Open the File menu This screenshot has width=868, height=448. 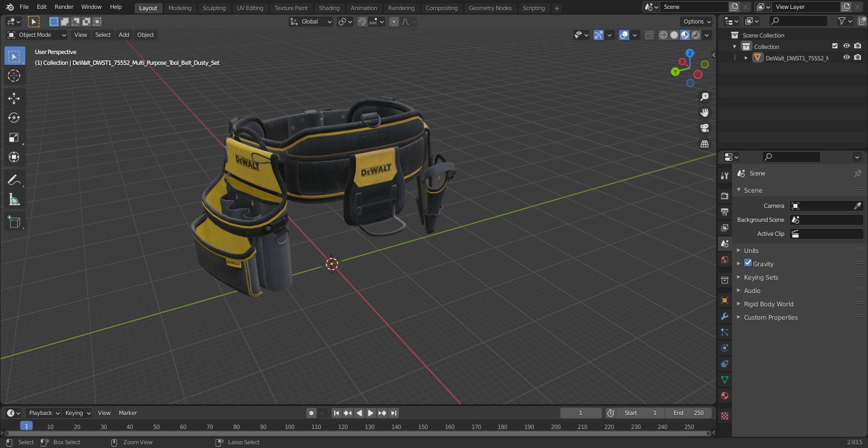[x=24, y=7]
